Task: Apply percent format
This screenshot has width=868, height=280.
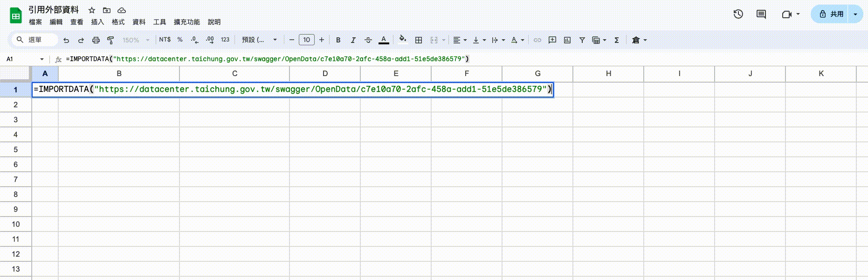Action: click(x=180, y=40)
